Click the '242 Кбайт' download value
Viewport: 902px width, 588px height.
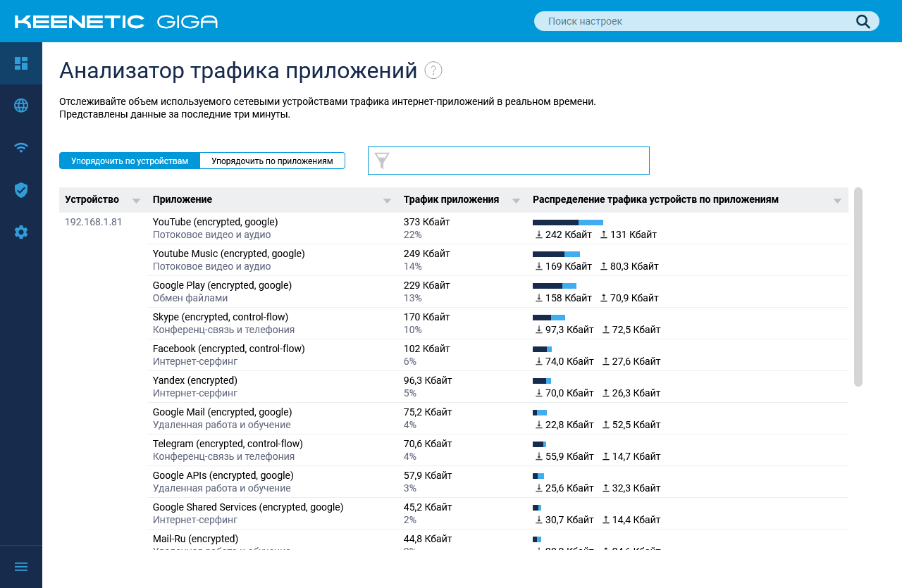coord(569,234)
